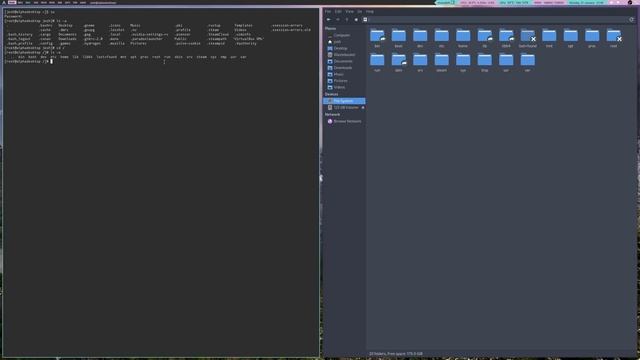Select Downloads in the sidebar
This screenshot has height=360, width=640.
(x=344, y=68)
